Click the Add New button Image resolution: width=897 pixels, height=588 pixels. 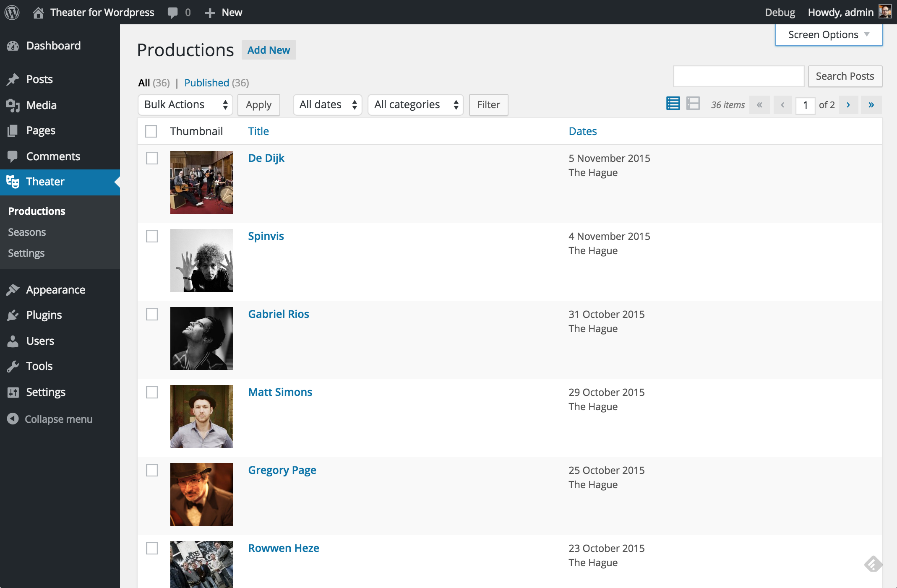click(269, 50)
